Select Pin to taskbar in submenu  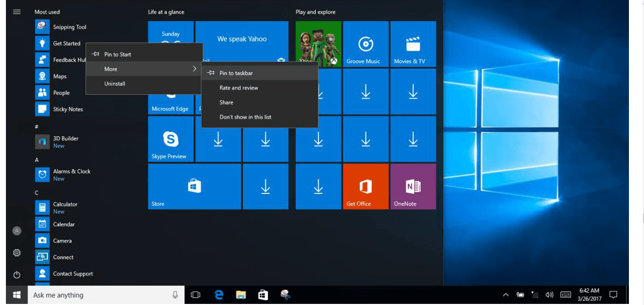pos(236,73)
